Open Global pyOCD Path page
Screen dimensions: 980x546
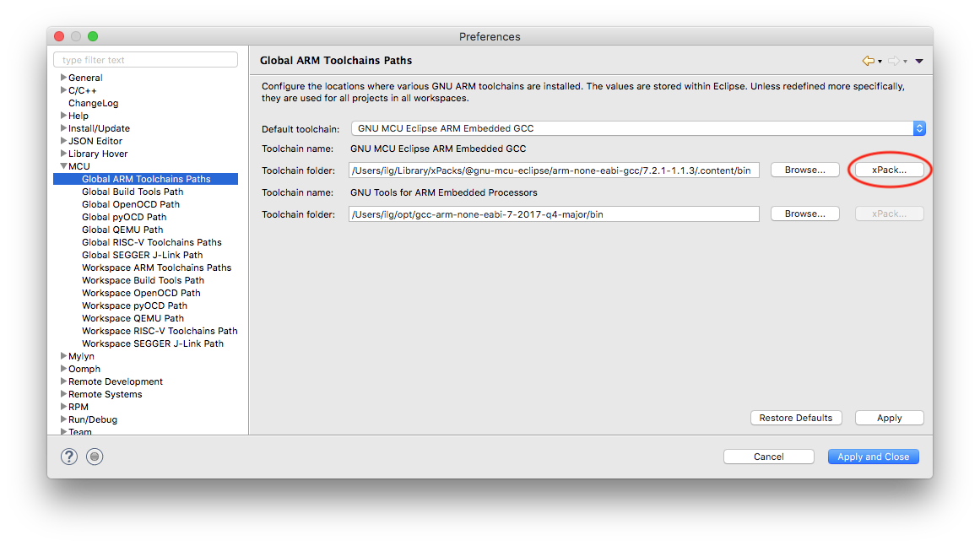pyautogui.click(x=124, y=217)
